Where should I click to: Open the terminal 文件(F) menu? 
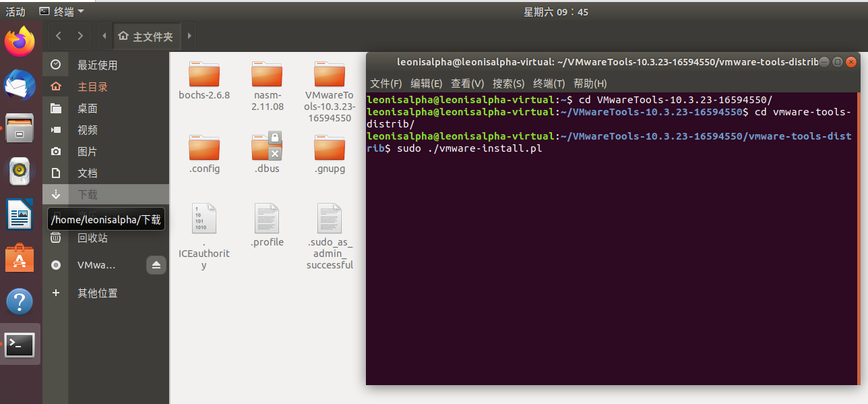pyautogui.click(x=386, y=84)
